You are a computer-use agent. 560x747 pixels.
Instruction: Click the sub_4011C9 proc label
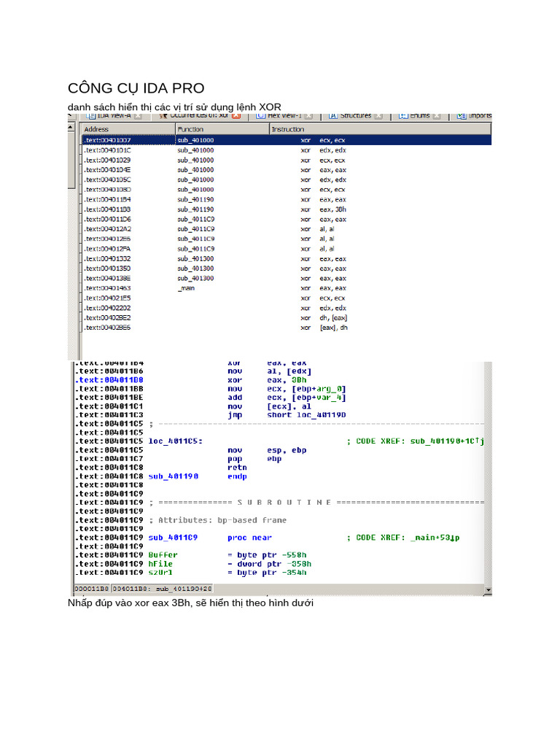tap(173, 538)
